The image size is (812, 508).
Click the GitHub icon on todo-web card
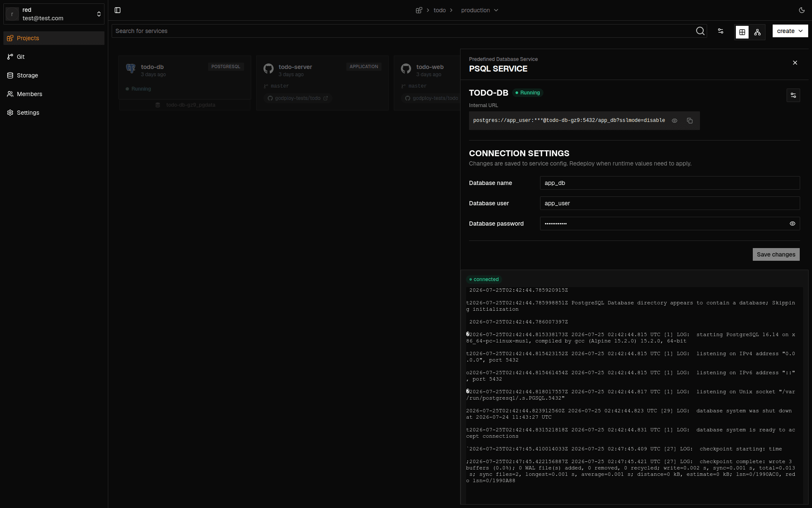point(406,68)
